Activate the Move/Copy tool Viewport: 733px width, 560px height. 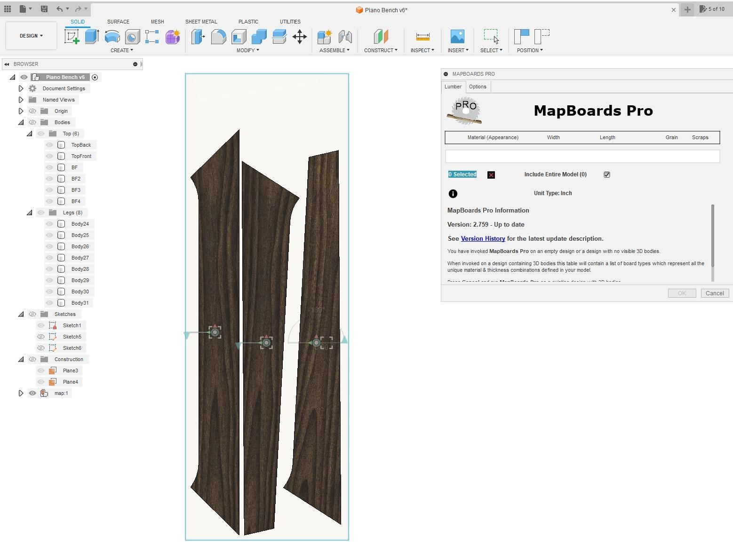click(300, 37)
